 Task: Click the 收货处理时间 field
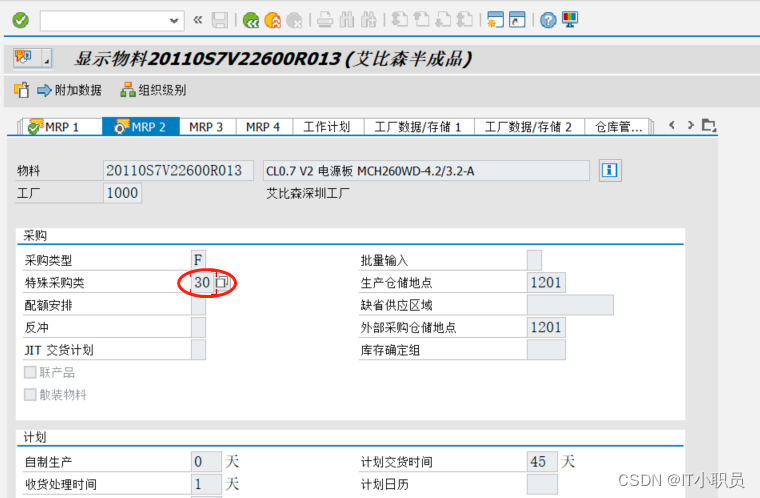tap(206, 483)
